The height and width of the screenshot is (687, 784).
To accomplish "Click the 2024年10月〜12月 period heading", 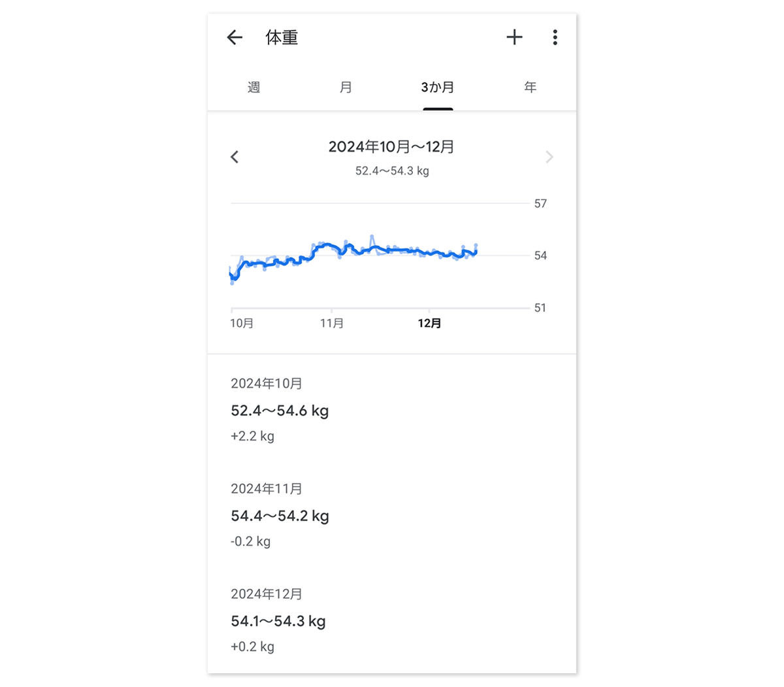I will pos(391,147).
